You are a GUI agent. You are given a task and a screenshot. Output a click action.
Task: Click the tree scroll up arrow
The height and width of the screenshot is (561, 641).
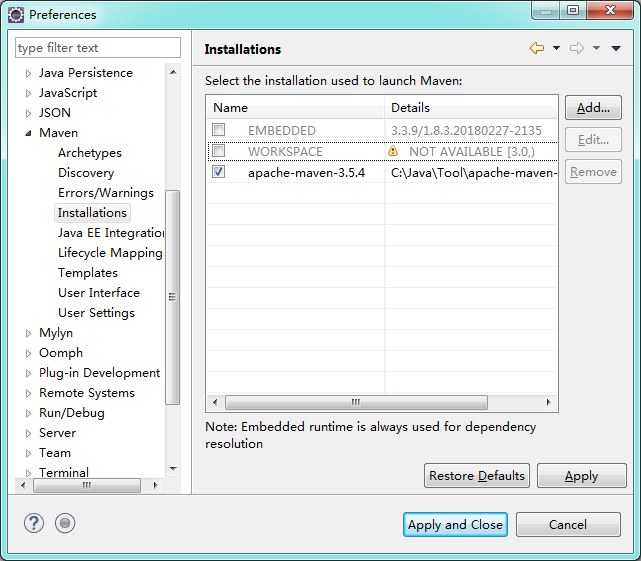click(173, 72)
